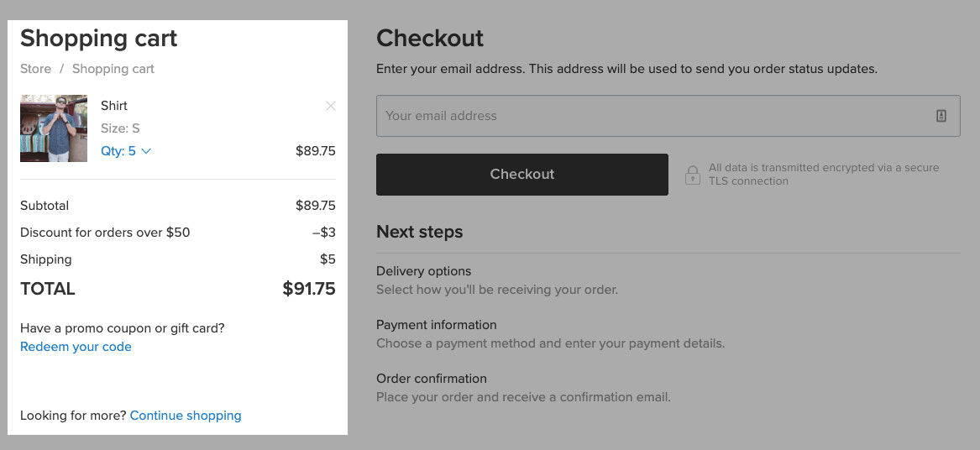980x450 pixels.
Task: Click the Order confirmation step
Action: [x=432, y=379]
